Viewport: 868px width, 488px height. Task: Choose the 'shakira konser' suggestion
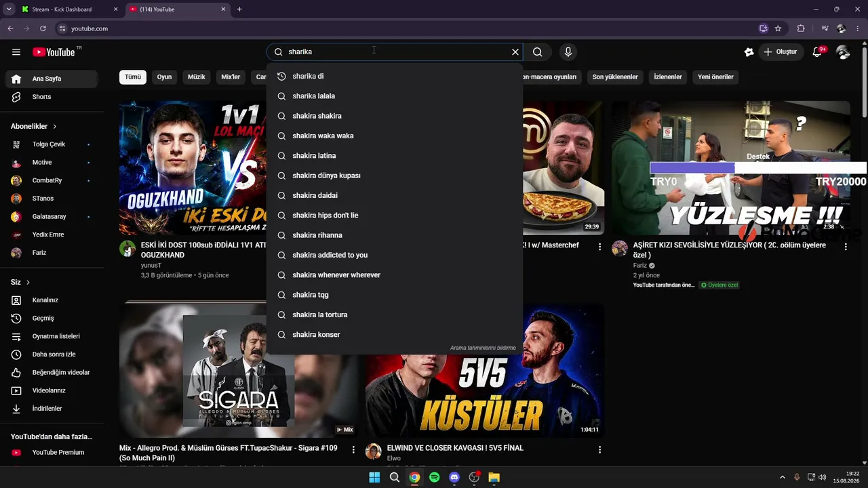click(395, 335)
